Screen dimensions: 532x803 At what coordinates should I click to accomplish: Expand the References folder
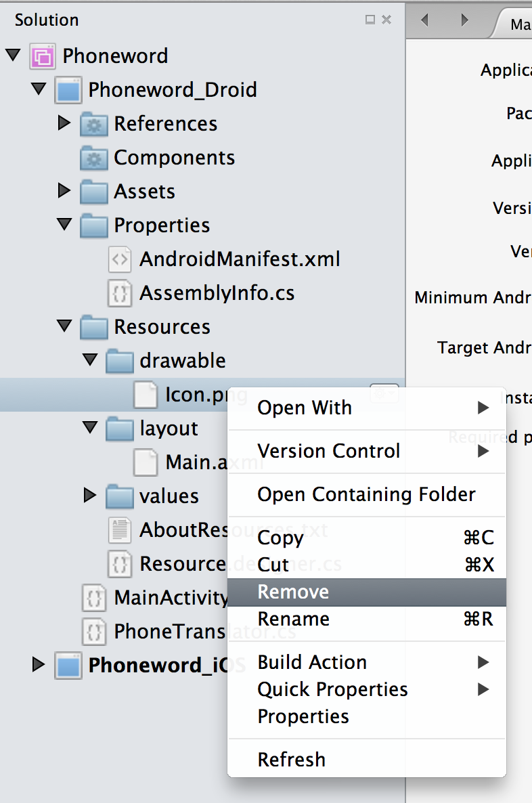64,123
